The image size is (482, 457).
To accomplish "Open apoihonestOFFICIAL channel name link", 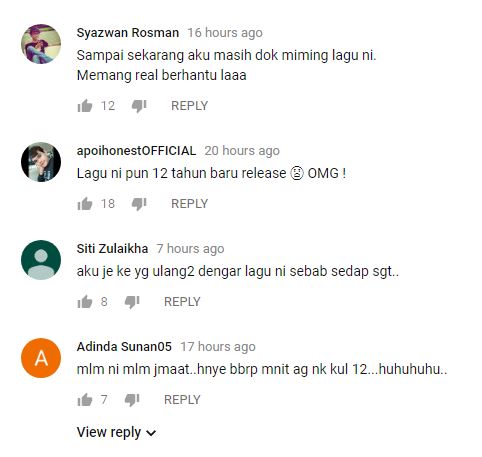I will click(x=136, y=151).
